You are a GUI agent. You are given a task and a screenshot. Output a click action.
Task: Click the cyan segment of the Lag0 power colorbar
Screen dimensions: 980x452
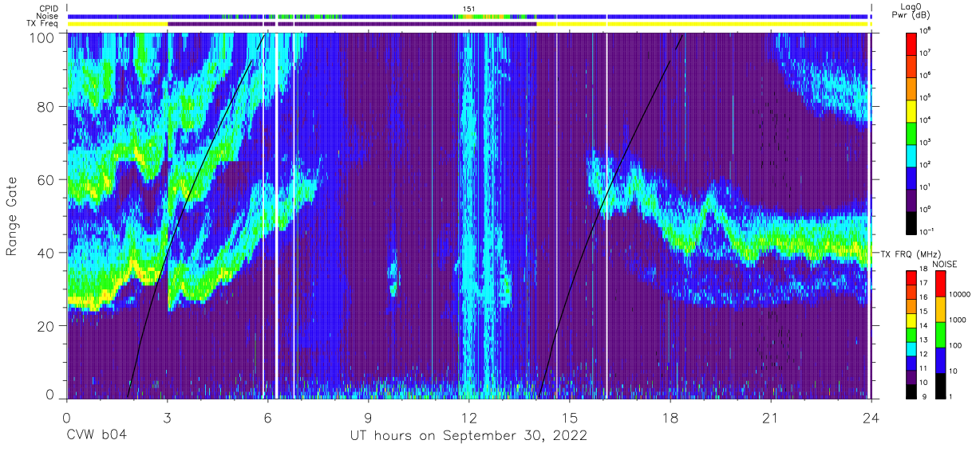[913, 155]
